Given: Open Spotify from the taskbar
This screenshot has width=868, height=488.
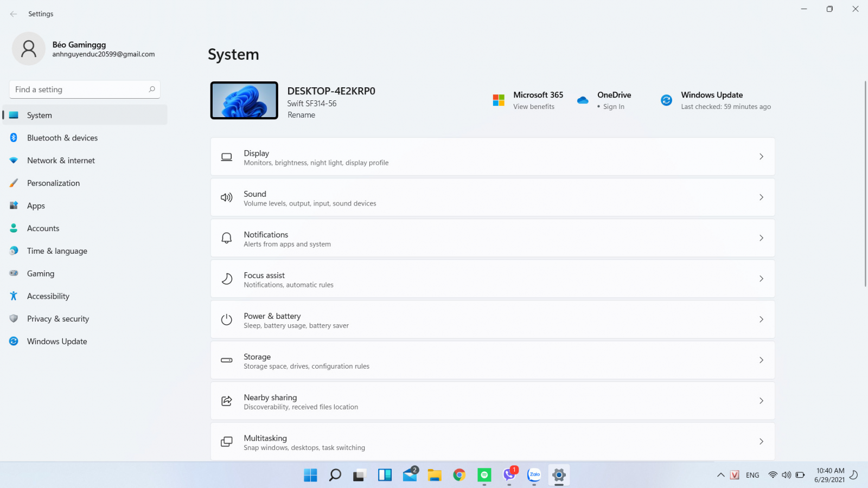Looking at the screenshot, I should click(484, 476).
